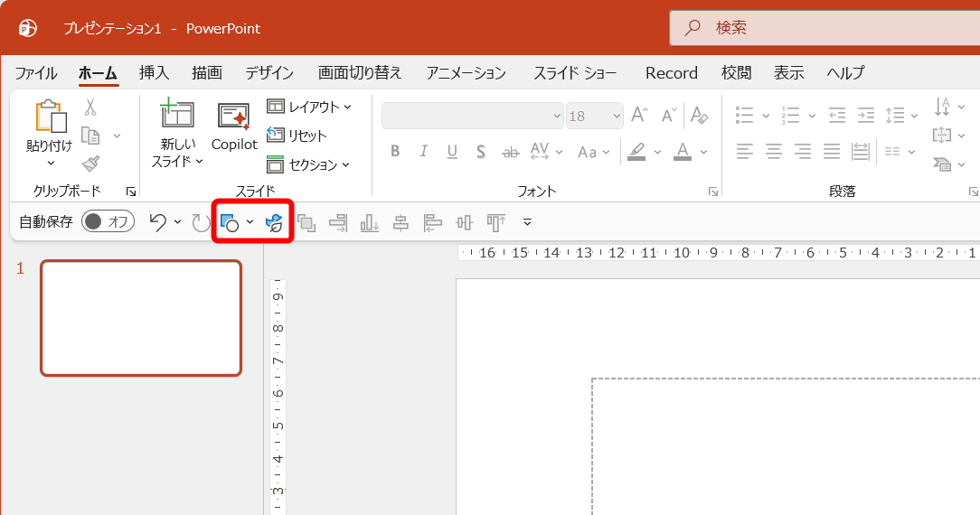
Task: Click the Distributed alignment paragraph icon
Action: tap(861, 151)
